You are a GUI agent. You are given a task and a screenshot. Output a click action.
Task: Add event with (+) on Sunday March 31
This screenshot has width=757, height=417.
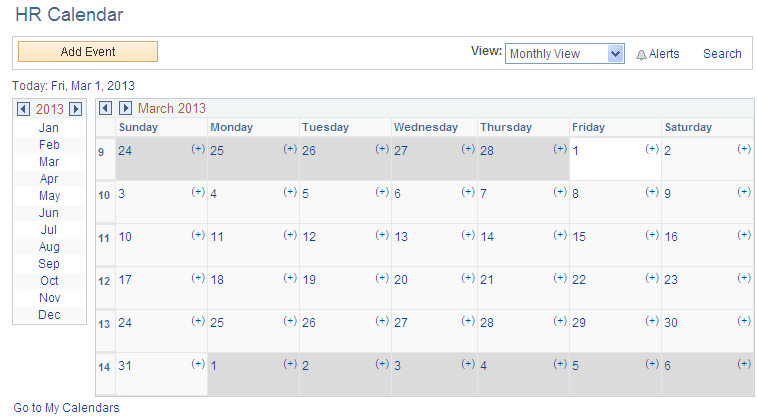coord(198,363)
